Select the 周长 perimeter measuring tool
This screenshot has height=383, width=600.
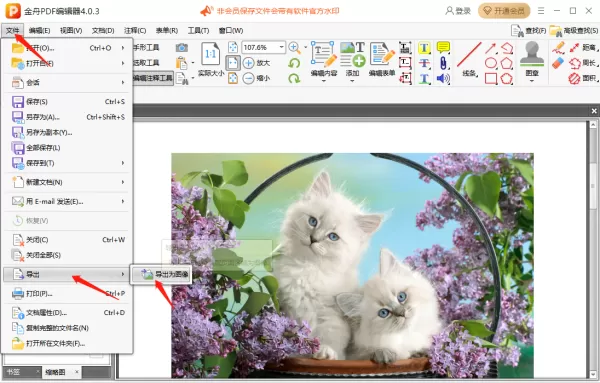coord(583,63)
